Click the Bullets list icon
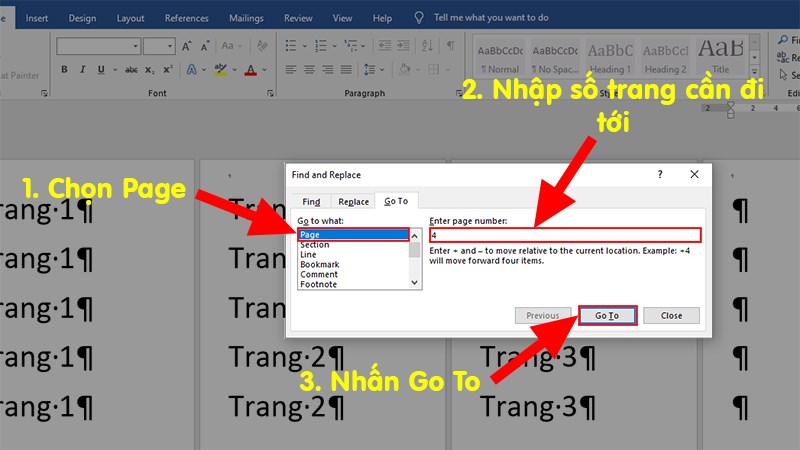This screenshot has height=450, width=800. [x=291, y=46]
